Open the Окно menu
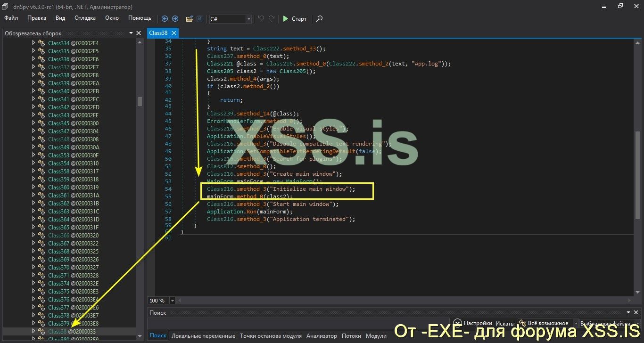The image size is (644, 343). pyautogui.click(x=112, y=18)
